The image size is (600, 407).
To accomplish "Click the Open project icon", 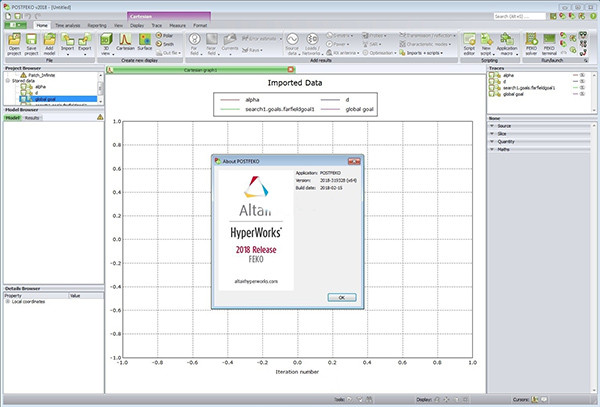I will (14, 45).
